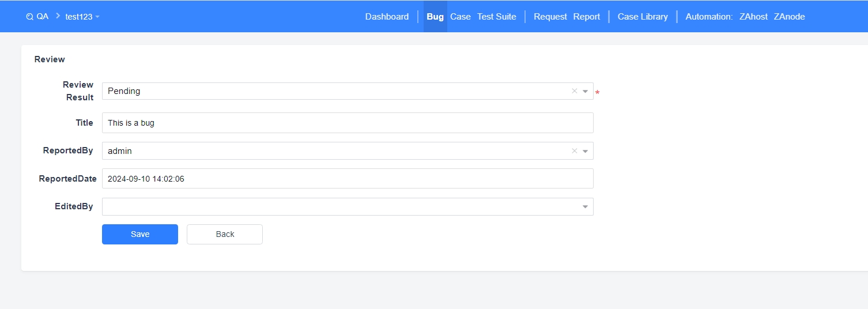Open the Report tab
868x309 pixels.
[587, 17]
